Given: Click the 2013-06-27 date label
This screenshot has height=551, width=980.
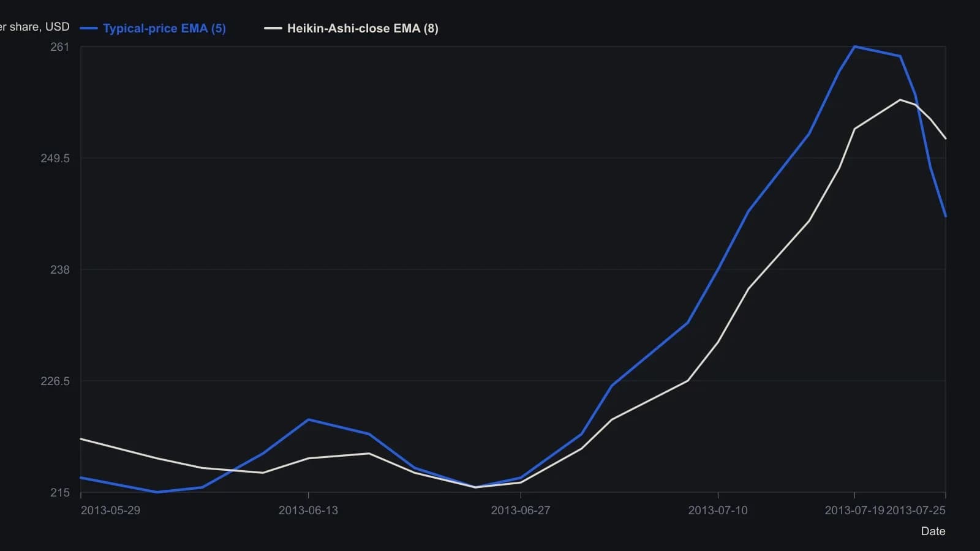Looking at the screenshot, I should click(x=521, y=511).
